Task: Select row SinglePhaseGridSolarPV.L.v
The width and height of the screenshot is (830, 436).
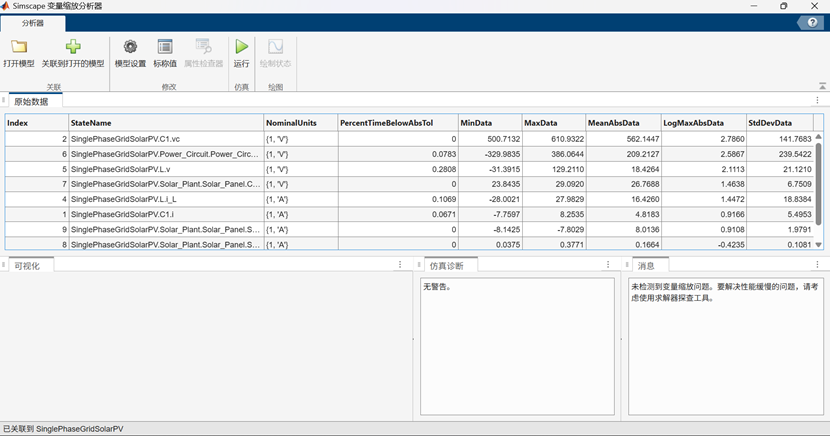Action: tap(409, 169)
